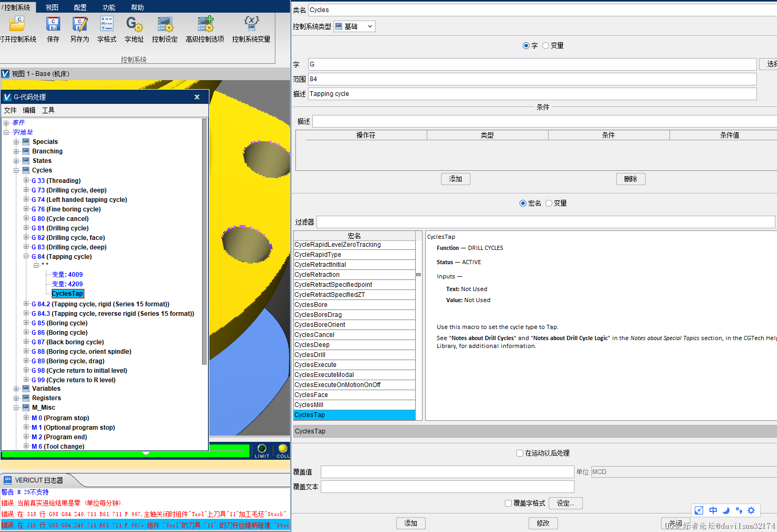Open the 控制系统类型 dropdown
The width and height of the screenshot is (777, 532).
[x=354, y=26]
